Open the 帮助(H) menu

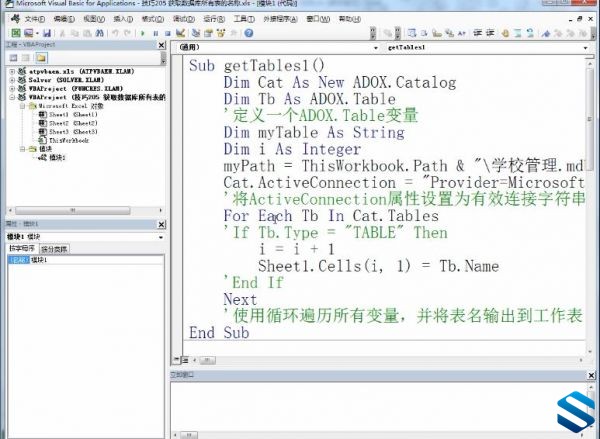(349, 19)
